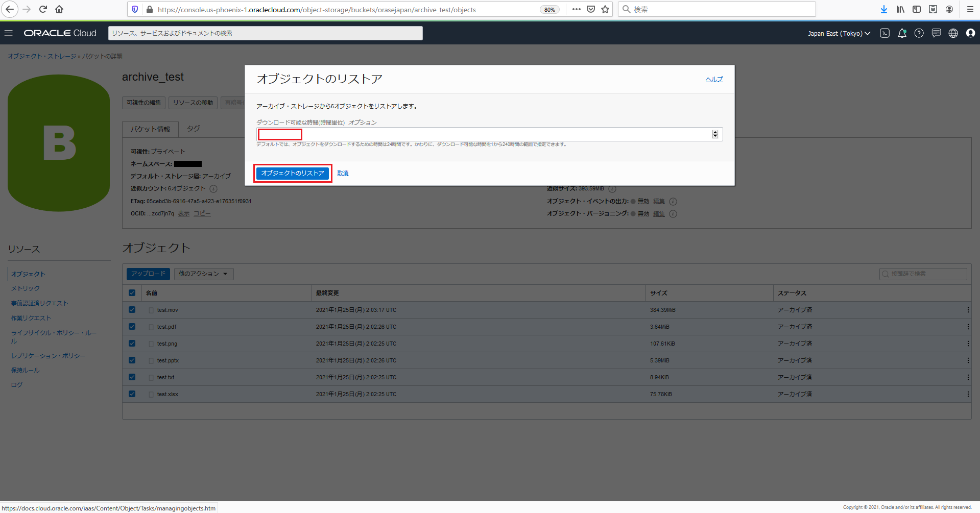980x513 pixels.
Task: Uncheck the test.pdf checkbox
Action: click(x=132, y=327)
